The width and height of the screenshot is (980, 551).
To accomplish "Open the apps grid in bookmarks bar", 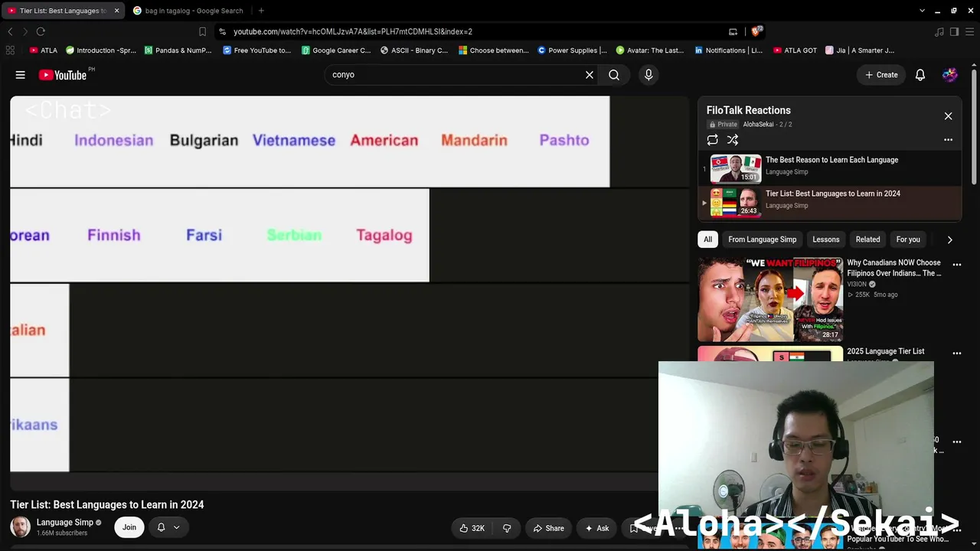I will [x=10, y=51].
